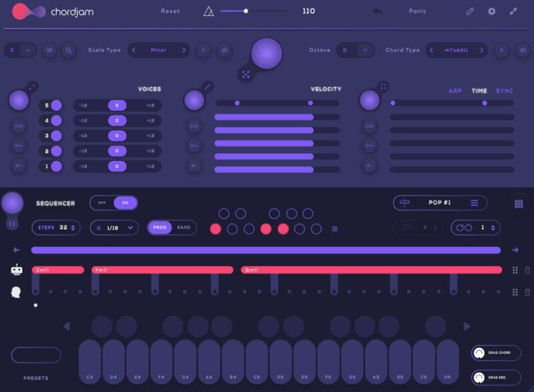Click the key lock icon in Voices section
Viewport: 534px width, 392px height.
19,146
